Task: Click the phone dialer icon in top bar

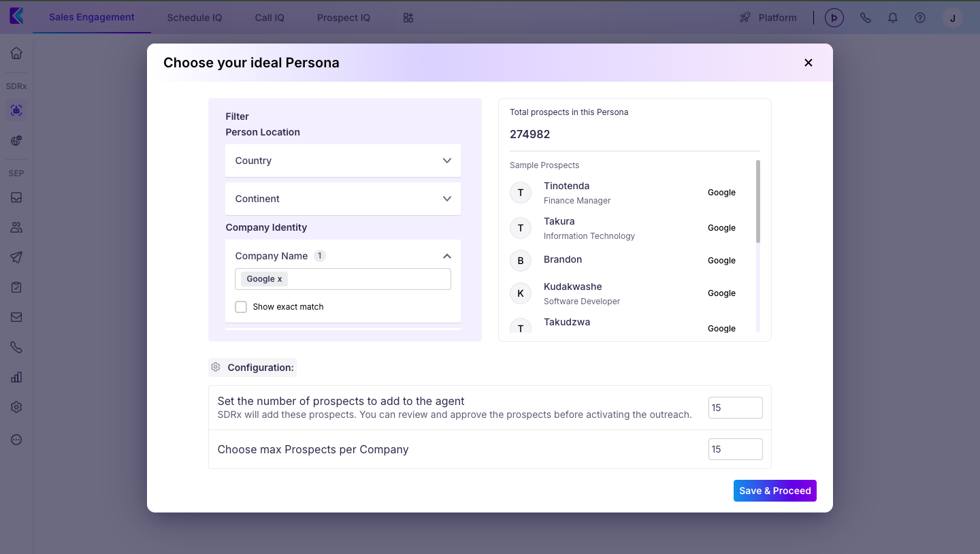Action: point(866,18)
